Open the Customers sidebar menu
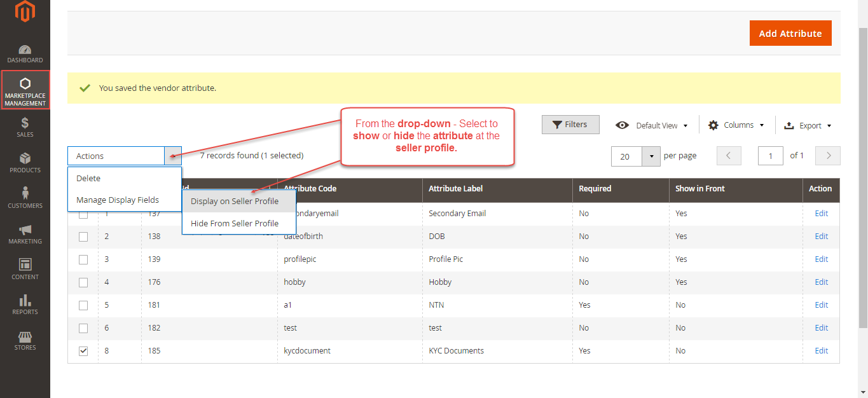This screenshot has height=398, width=868. point(25,198)
